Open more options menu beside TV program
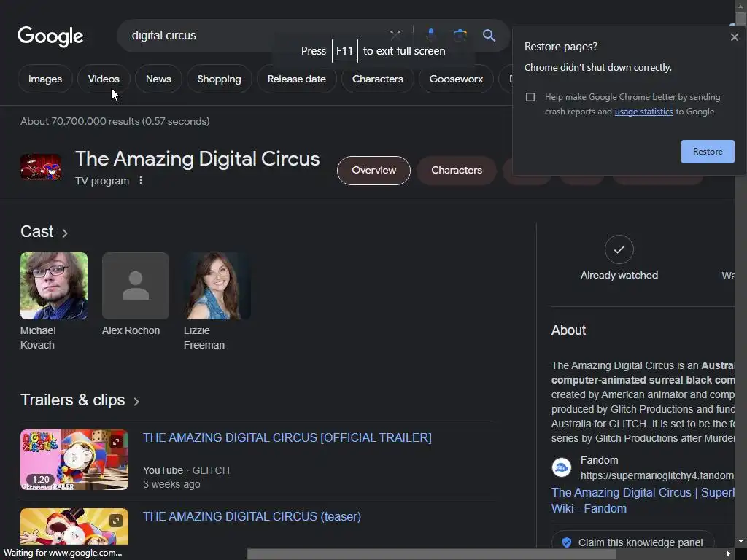747x560 pixels. [141, 181]
